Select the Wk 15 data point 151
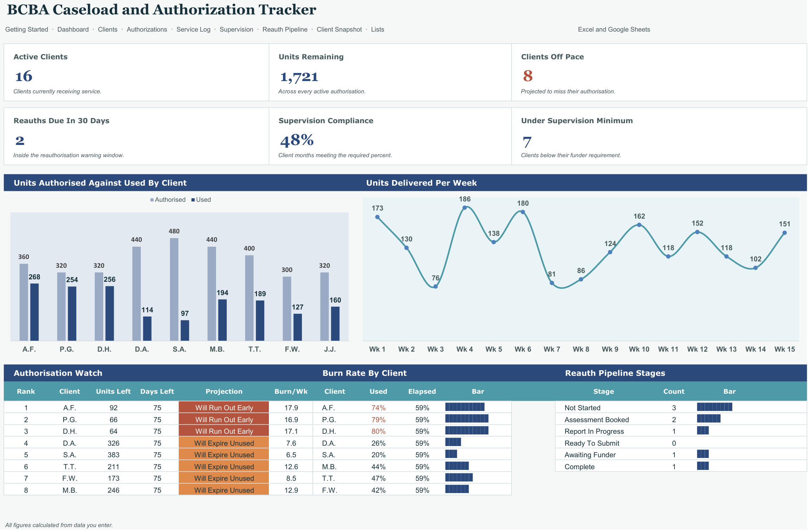Viewport: 811px width, 532px height. (784, 233)
